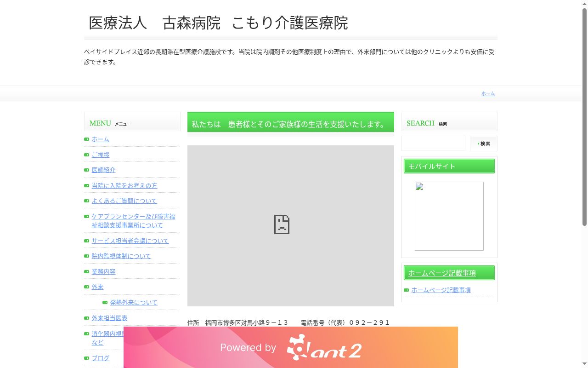Open the ホーム menu link

(x=100, y=139)
